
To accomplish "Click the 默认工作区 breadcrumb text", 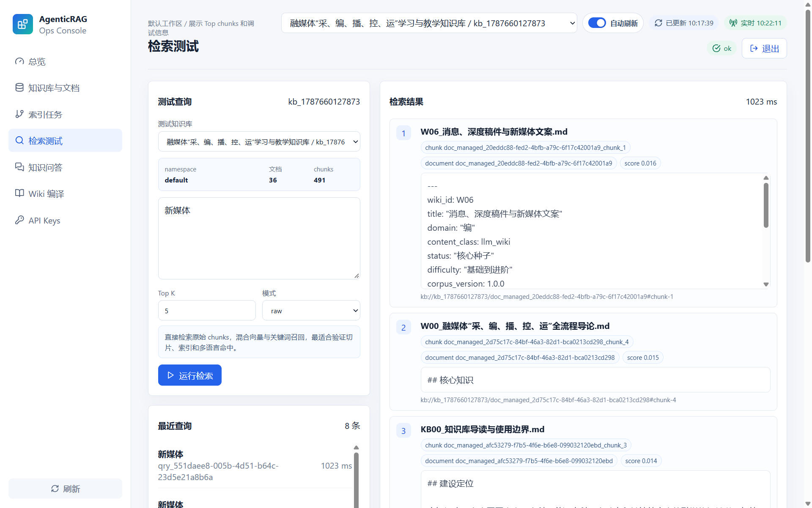I will tap(165, 24).
